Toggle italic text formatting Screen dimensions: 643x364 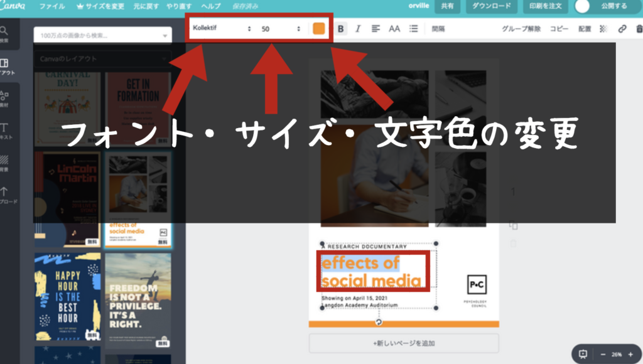[357, 29]
